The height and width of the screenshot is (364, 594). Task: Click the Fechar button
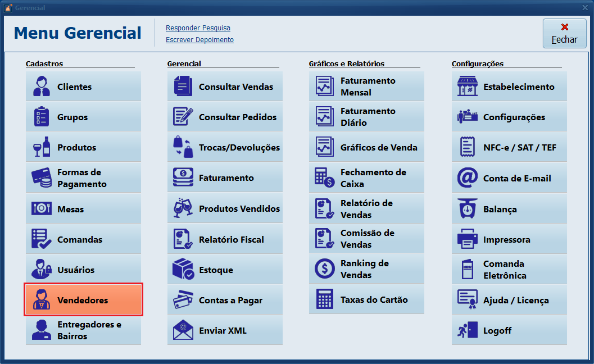click(564, 34)
